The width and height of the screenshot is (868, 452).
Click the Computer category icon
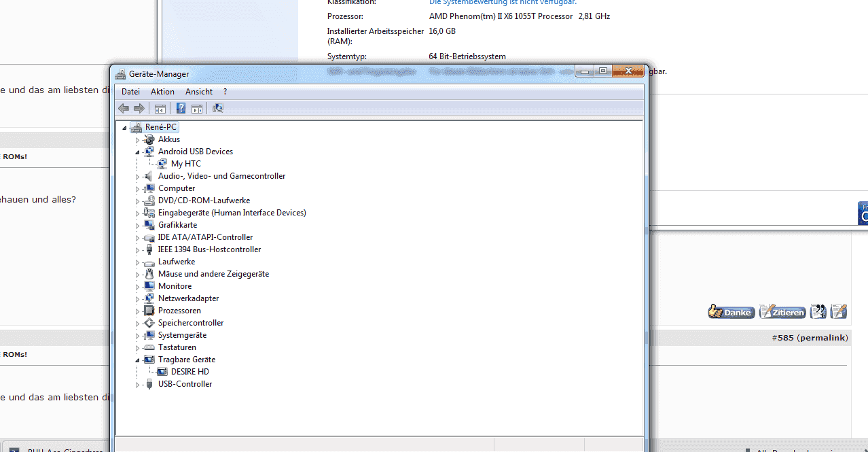[149, 188]
